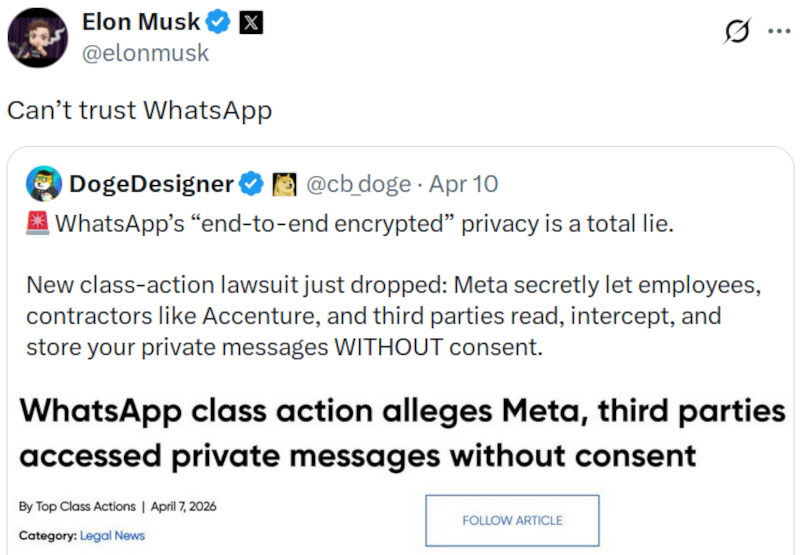Viewport: 800px width, 555px height.
Task: Open the @elonmusk handle link
Action: [145, 53]
